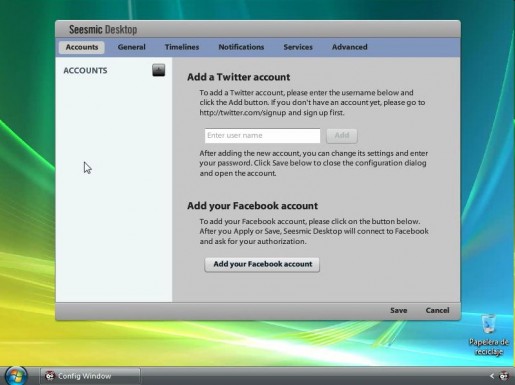515x385 pixels.
Task: Click the Seesmic Desktop title text
Action: pos(103,30)
